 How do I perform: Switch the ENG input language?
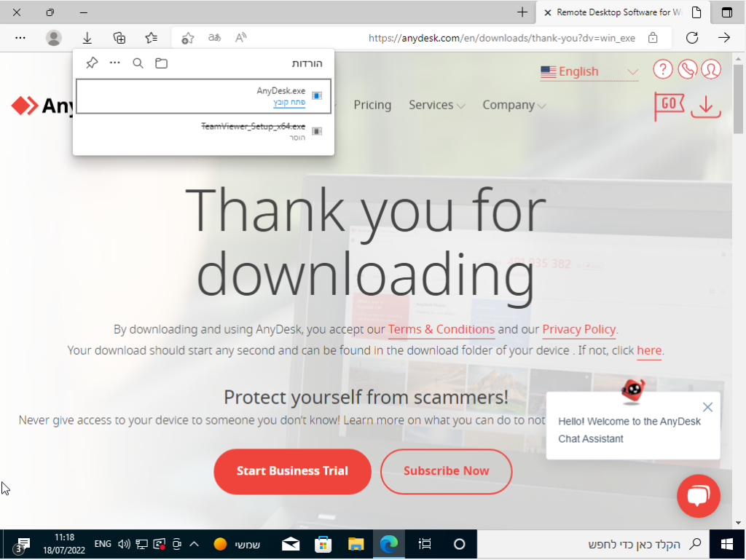[x=103, y=544]
